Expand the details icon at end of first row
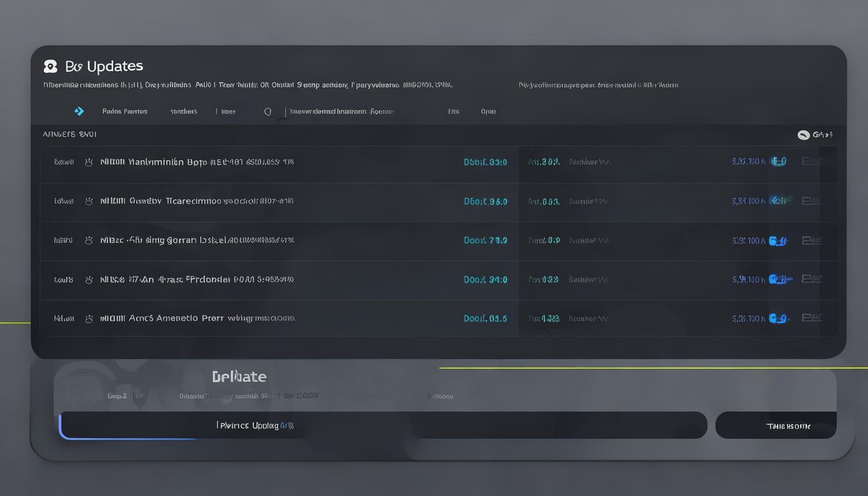 tap(812, 161)
